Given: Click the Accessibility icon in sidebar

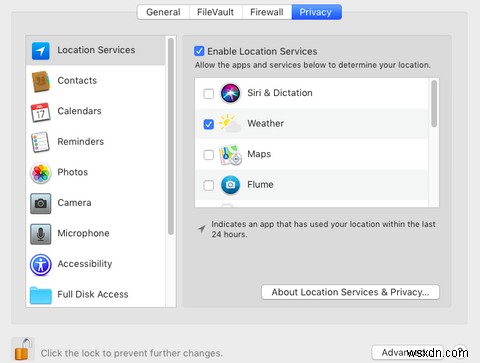Looking at the screenshot, I should tap(41, 265).
